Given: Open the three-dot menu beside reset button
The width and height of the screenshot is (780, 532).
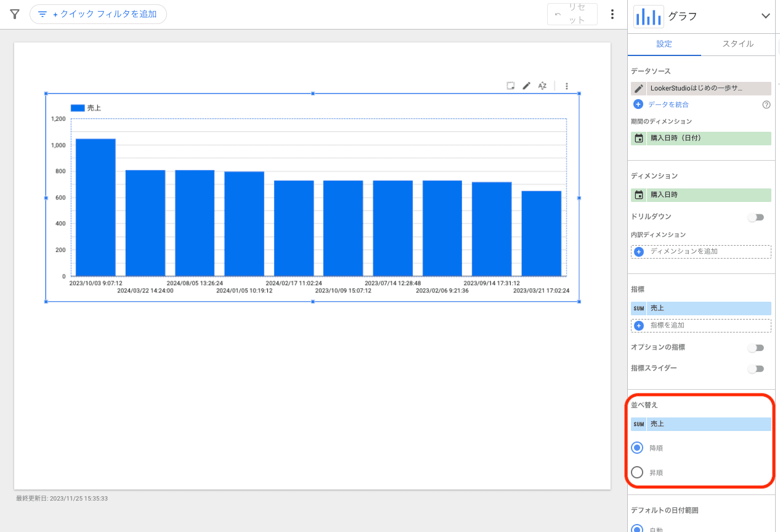Looking at the screenshot, I should coord(612,14).
